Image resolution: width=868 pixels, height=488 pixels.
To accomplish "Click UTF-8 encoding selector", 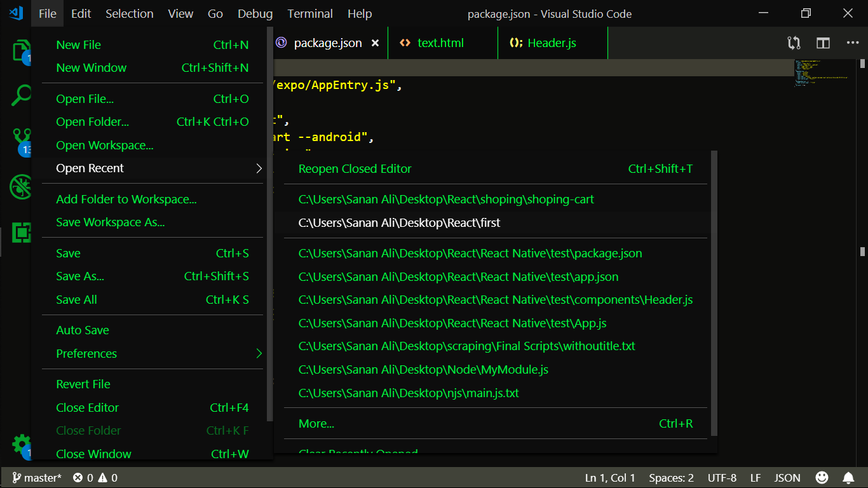I will 722,477.
